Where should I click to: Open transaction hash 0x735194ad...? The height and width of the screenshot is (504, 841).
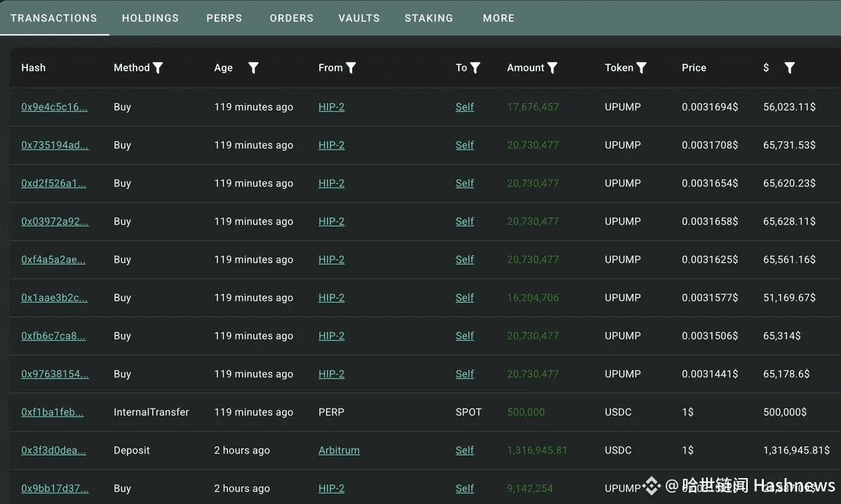[55, 145]
